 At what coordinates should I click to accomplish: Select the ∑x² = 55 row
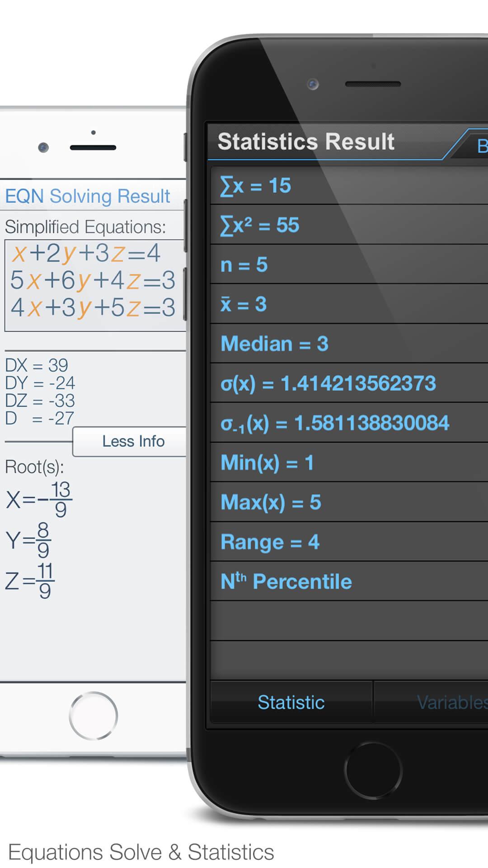(349, 225)
